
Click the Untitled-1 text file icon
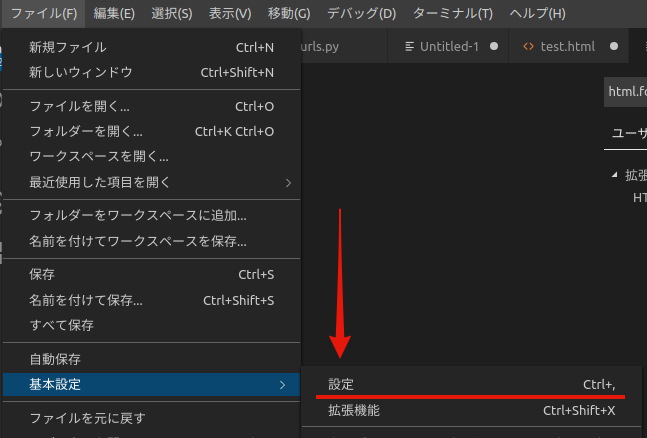[x=409, y=47]
